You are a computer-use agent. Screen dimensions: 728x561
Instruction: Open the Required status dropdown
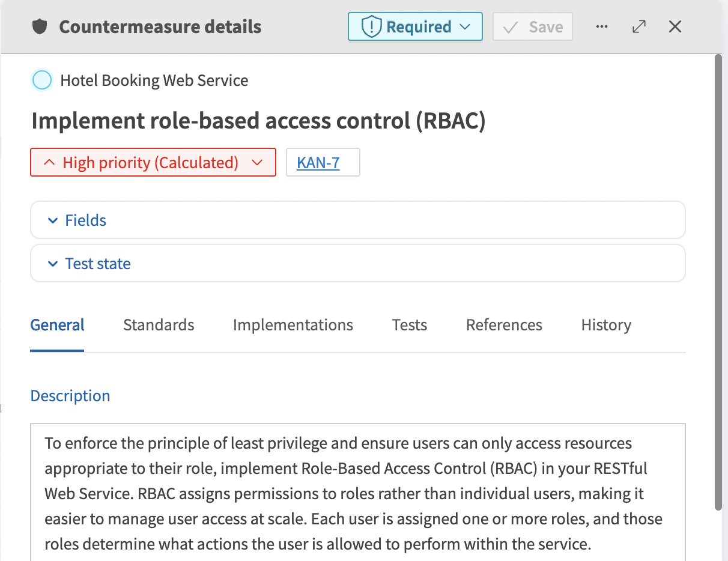(x=415, y=27)
